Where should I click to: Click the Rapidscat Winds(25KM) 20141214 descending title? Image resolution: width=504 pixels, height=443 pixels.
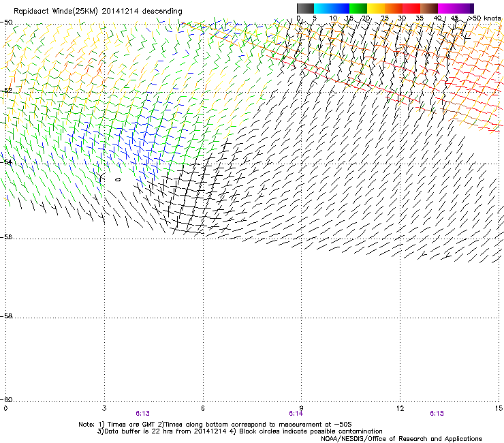click(98, 12)
